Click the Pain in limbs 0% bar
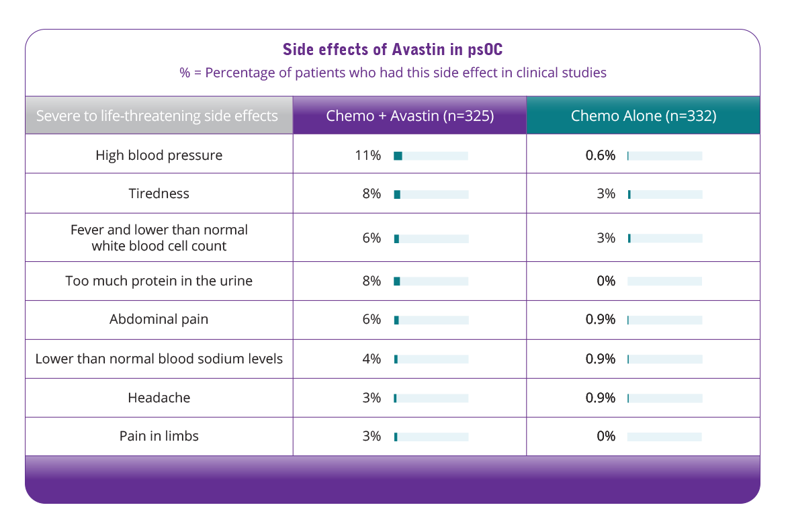This screenshot has width=786, height=532. [x=664, y=437]
